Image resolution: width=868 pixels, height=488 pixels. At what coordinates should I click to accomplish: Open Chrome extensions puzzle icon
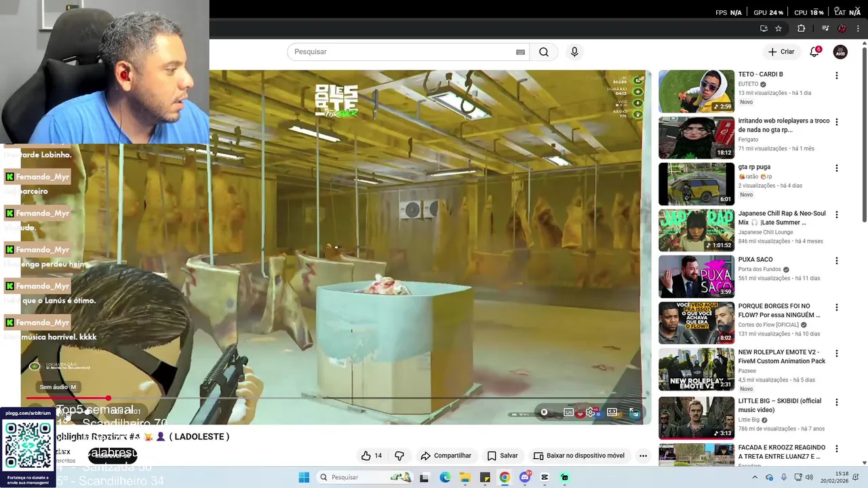(801, 28)
